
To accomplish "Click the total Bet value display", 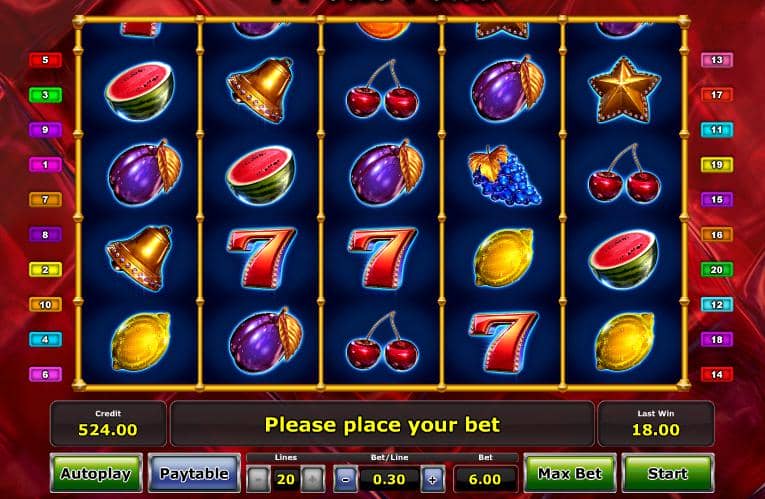I will tap(485, 479).
